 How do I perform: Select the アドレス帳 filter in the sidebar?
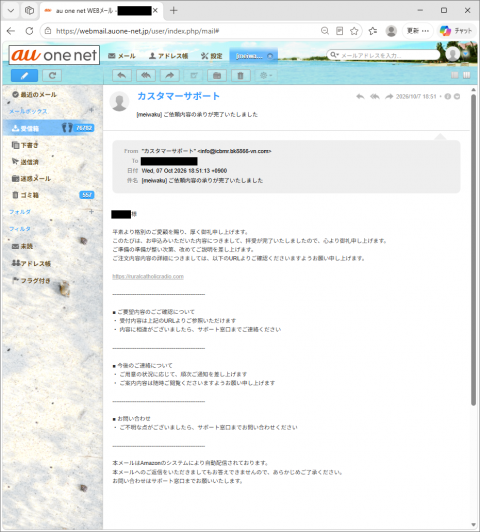coord(31,263)
